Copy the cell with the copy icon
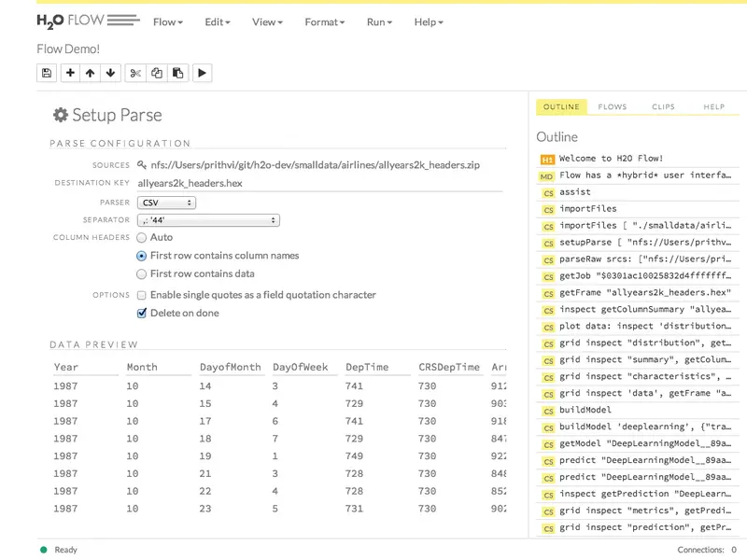Image resolution: width=747 pixels, height=560 pixels. click(x=157, y=73)
